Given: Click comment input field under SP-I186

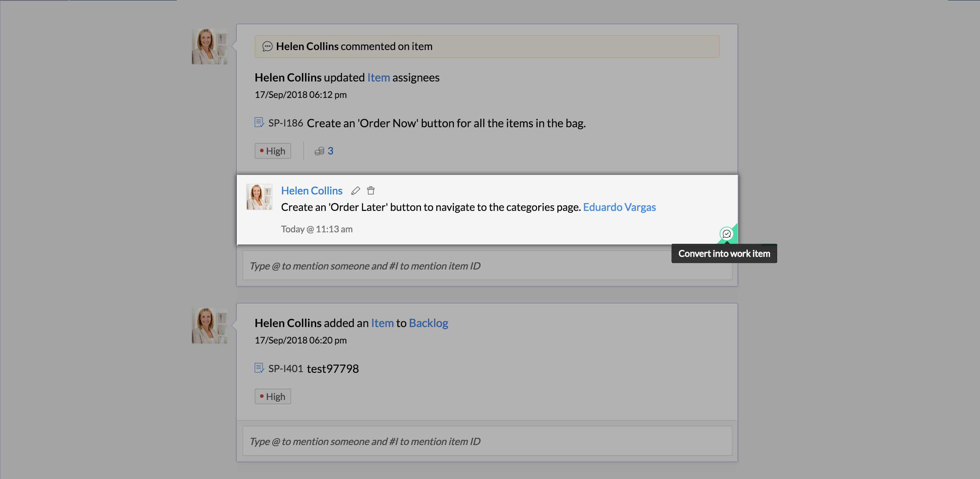Looking at the screenshot, I should pyautogui.click(x=456, y=266).
